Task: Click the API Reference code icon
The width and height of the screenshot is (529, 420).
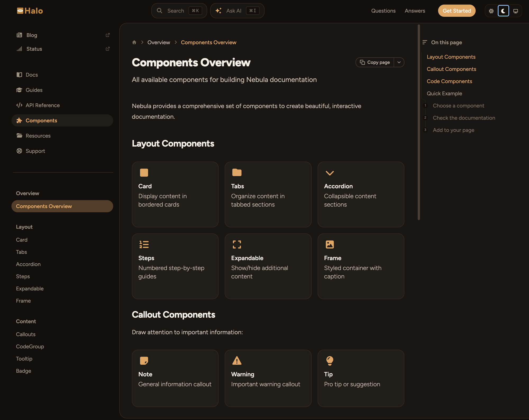Action: tap(19, 105)
